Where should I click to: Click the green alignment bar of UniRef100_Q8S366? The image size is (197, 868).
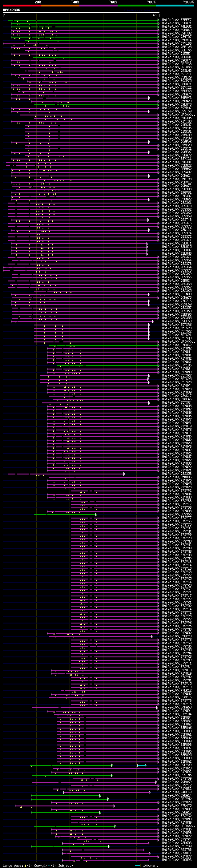pos(65,515)
